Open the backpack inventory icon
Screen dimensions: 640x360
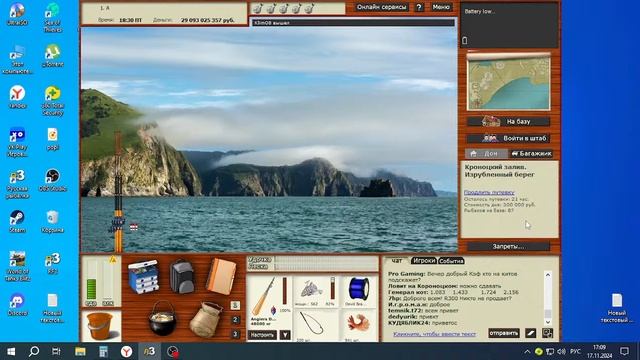tap(182, 277)
